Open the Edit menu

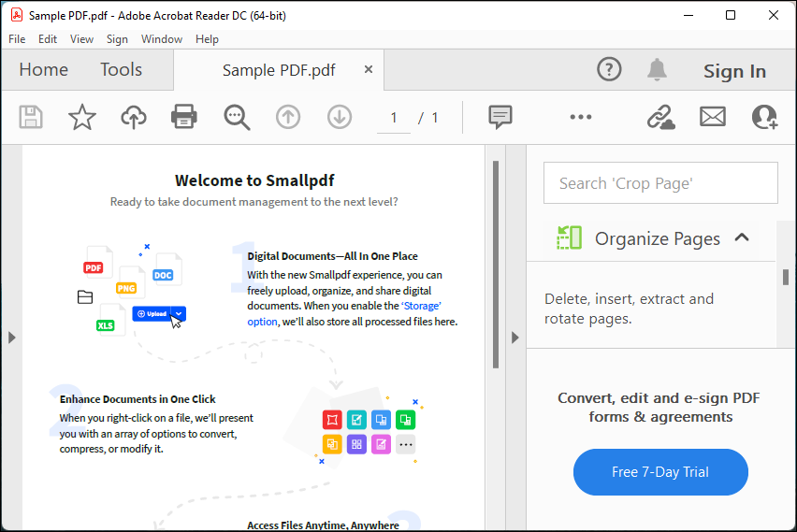click(48, 39)
